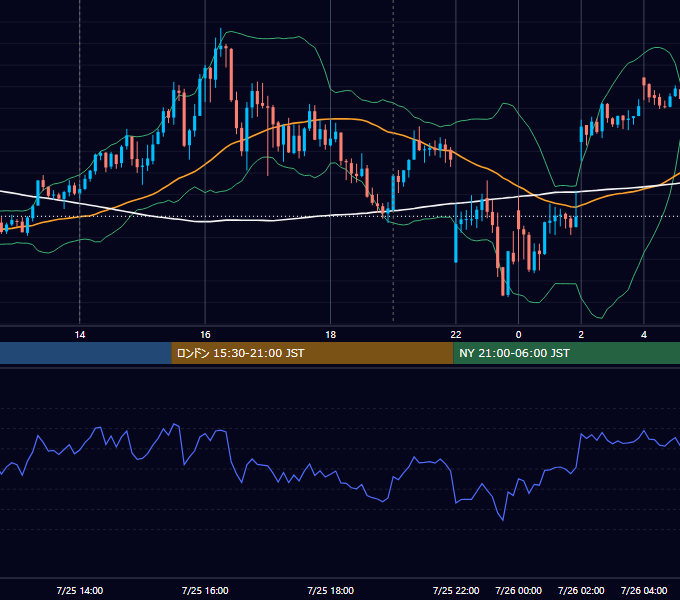Click the 2 hour label on price chart axis
Viewport: 680px width, 600px height.
pos(581,335)
